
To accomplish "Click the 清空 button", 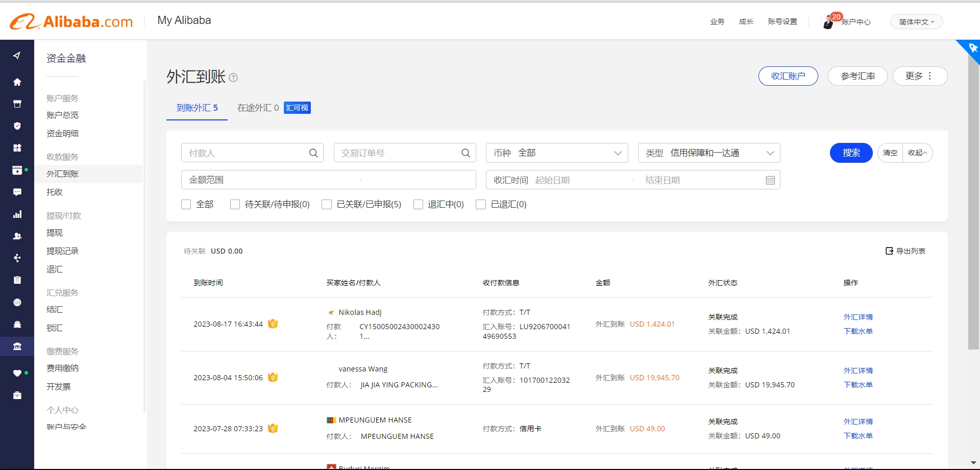I will [890, 153].
